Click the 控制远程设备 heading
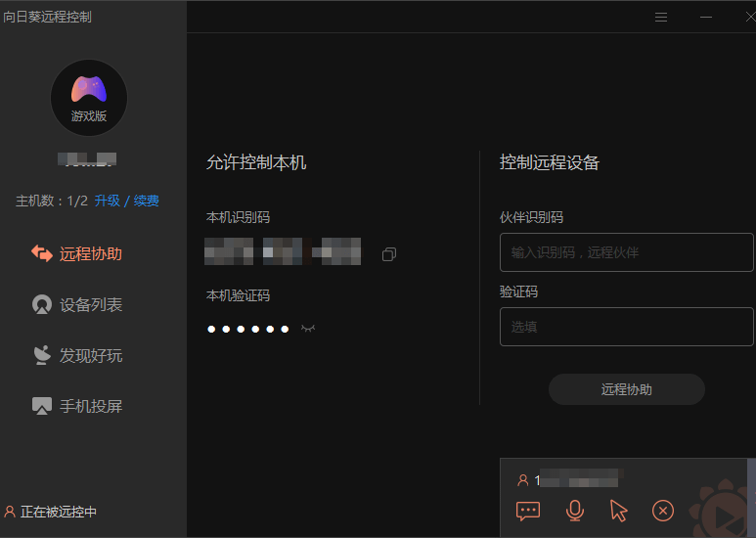 point(550,162)
